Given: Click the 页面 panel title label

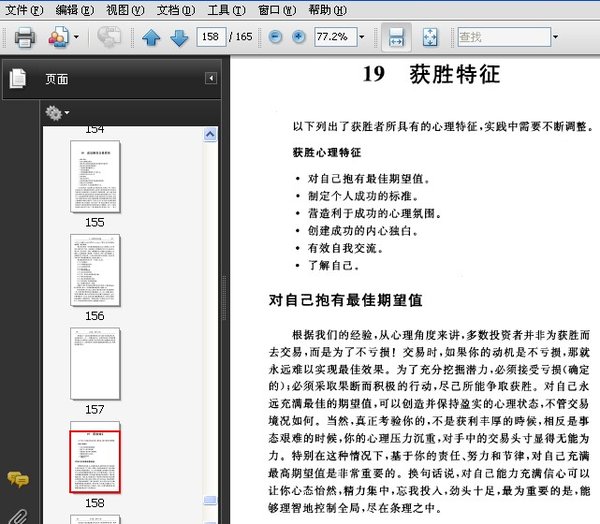Looking at the screenshot, I should tap(57, 79).
